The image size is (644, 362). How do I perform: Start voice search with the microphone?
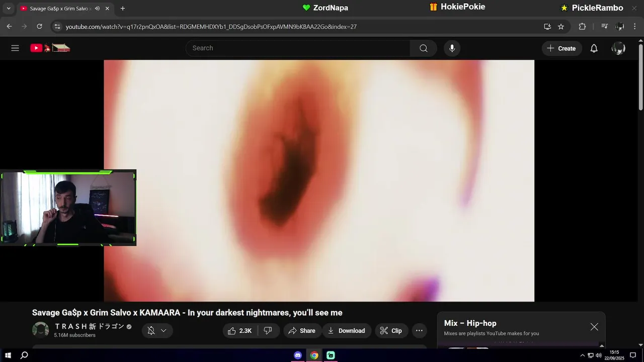point(452,48)
